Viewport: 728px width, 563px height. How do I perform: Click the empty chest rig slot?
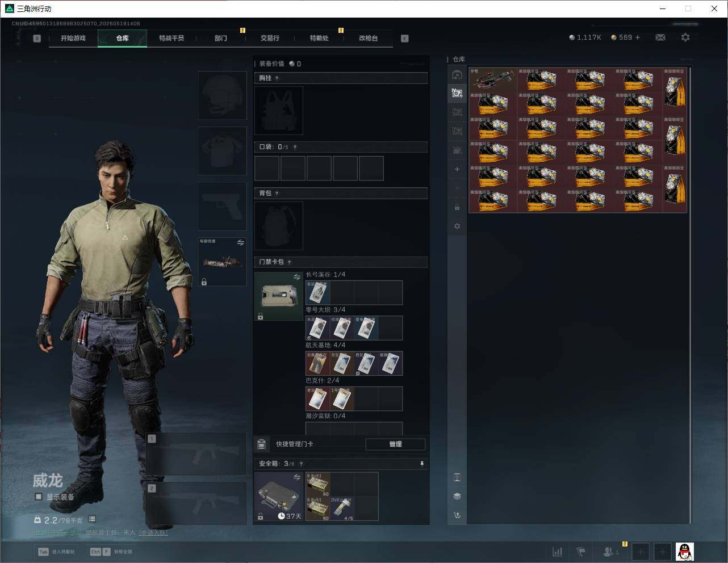(279, 110)
